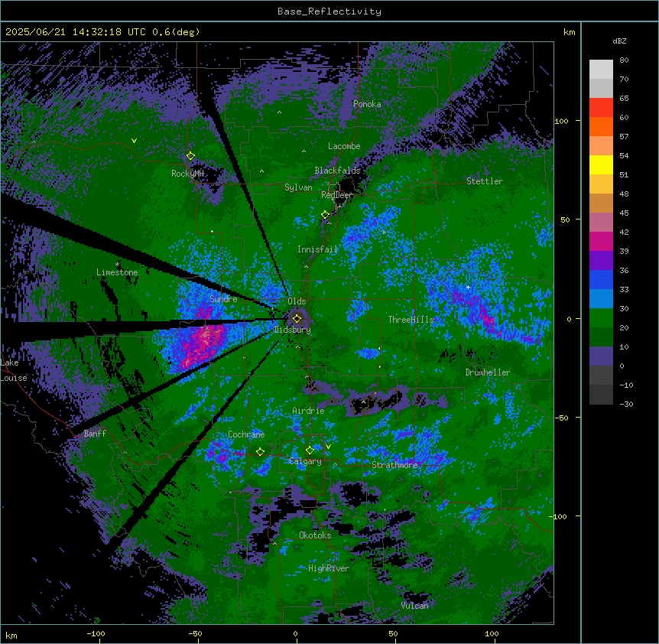Click the Calgary city label

(306, 461)
